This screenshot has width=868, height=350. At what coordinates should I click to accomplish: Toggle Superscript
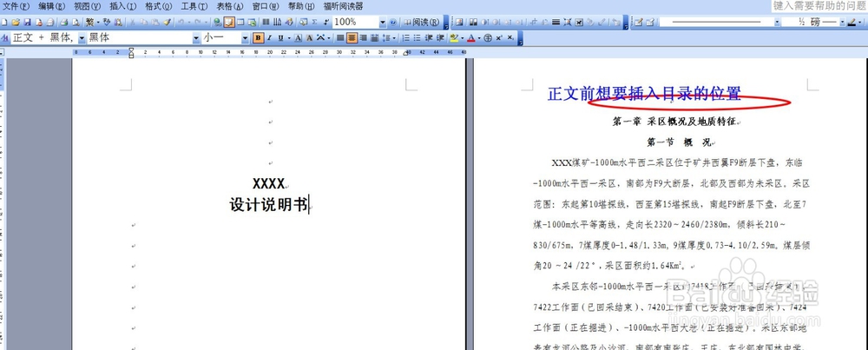pos(499,37)
